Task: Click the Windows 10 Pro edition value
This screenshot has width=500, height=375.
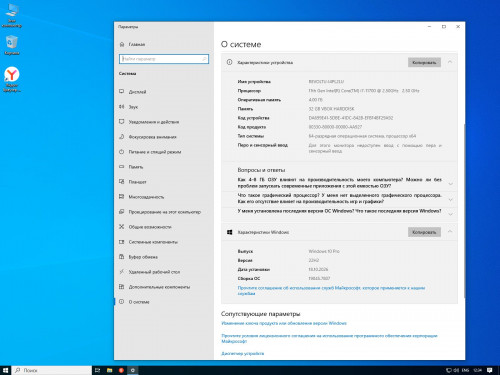Action: (x=324, y=251)
